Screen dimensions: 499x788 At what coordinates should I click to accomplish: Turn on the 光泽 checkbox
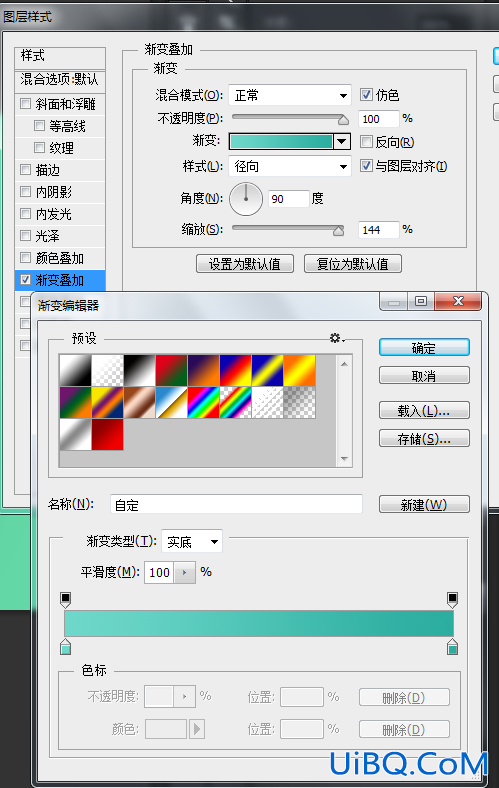click(x=25, y=235)
